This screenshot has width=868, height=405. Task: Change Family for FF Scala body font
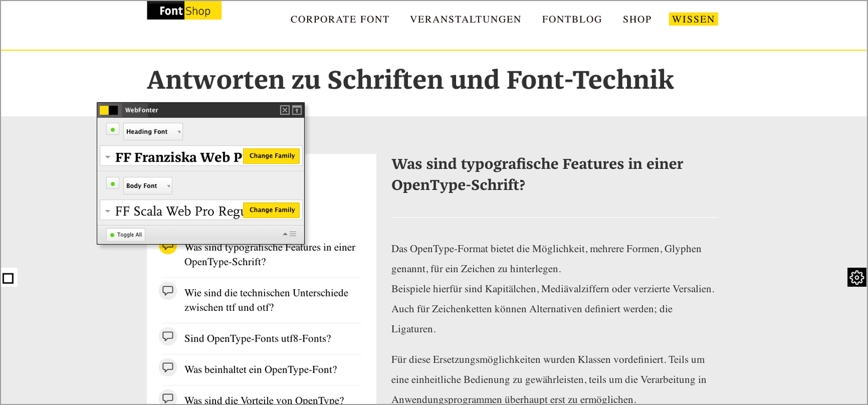coord(272,210)
